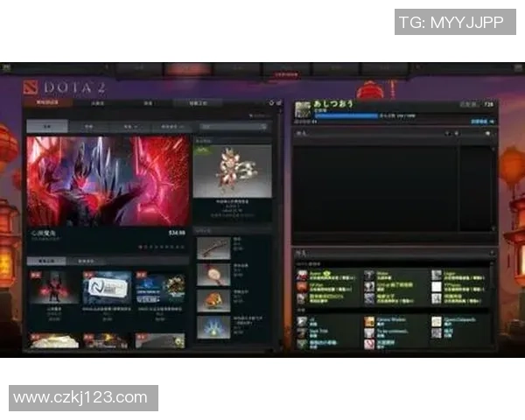Select the golden-orange avatar among offline friends
This screenshot has height=420, width=525.
[369, 322]
